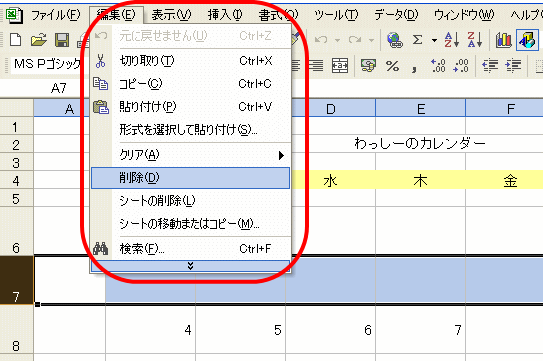Select column D header
This screenshot has width=543, height=361.
(333, 108)
